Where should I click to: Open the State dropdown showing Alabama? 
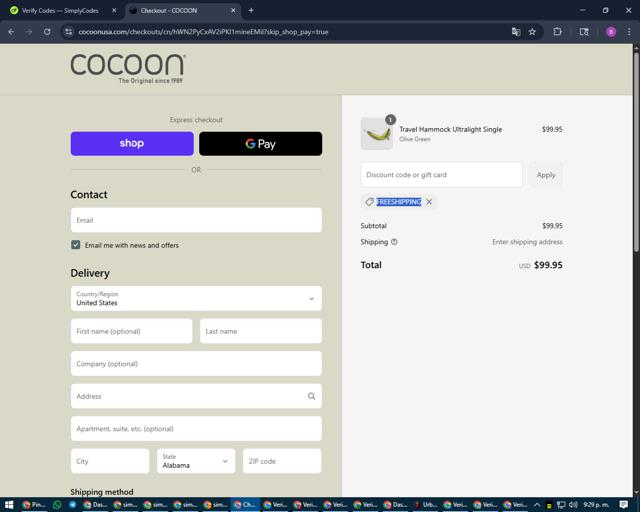196,461
